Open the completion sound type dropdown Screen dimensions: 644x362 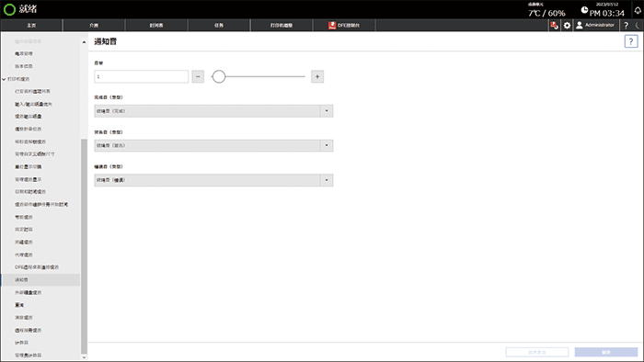(x=213, y=111)
